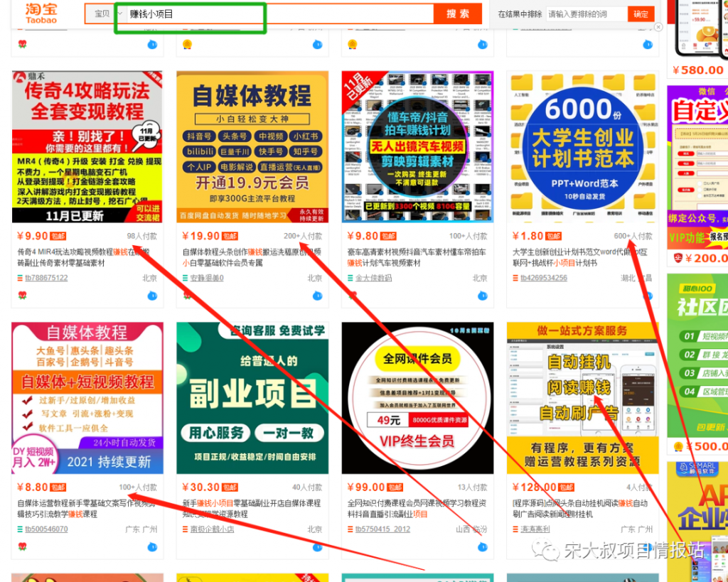Open the 全网课件会员 VIP product image
The width and height of the screenshot is (728, 582).
[x=417, y=398]
